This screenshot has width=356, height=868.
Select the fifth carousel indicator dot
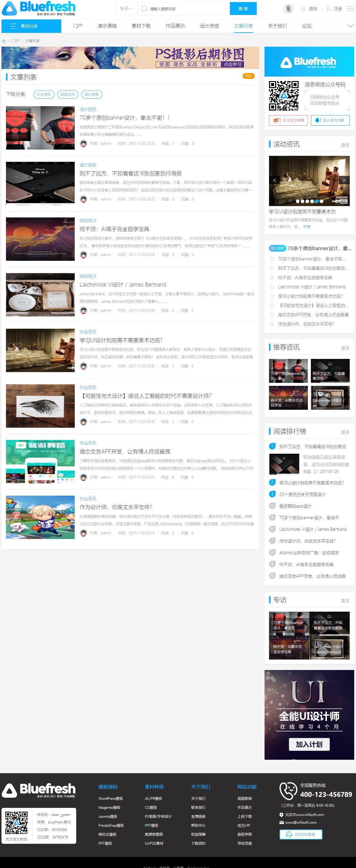[317, 201]
